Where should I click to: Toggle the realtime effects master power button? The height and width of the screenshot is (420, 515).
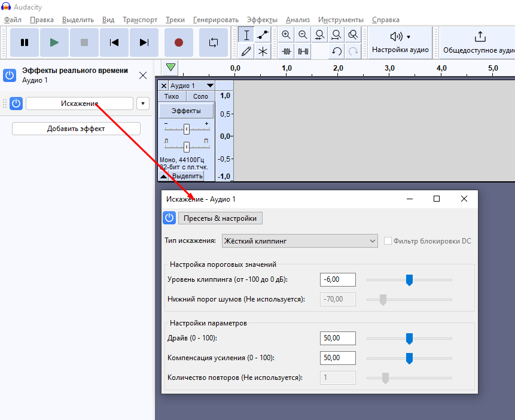coord(10,75)
